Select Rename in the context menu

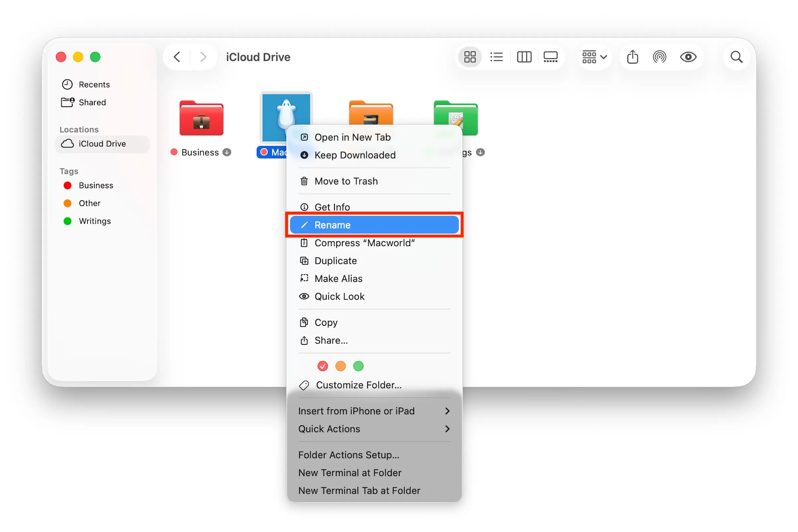click(374, 225)
